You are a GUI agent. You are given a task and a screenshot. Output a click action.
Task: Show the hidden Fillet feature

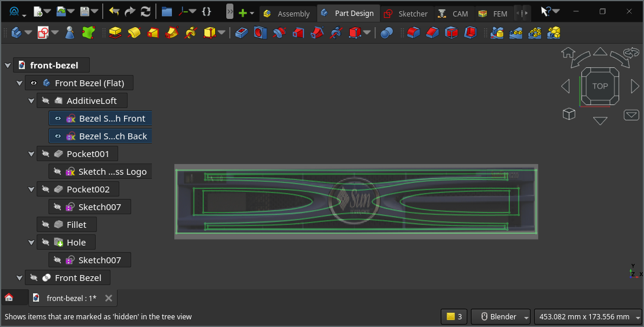(46, 225)
